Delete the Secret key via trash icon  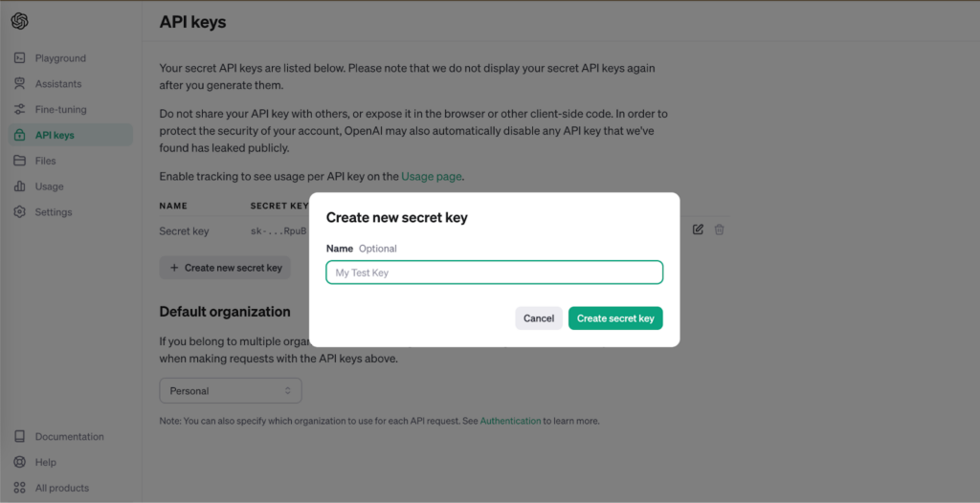[720, 230]
